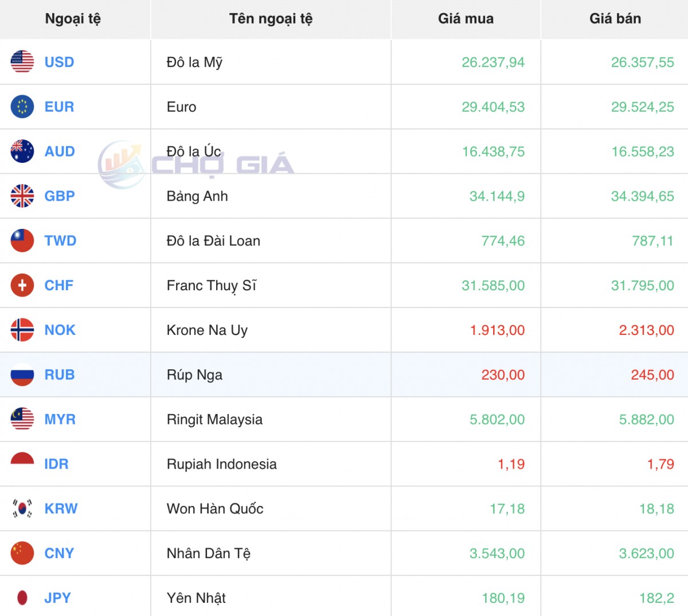Screen dimensions: 688x616
Task: Click the Ngoại tệ column header
Action: coord(73,19)
